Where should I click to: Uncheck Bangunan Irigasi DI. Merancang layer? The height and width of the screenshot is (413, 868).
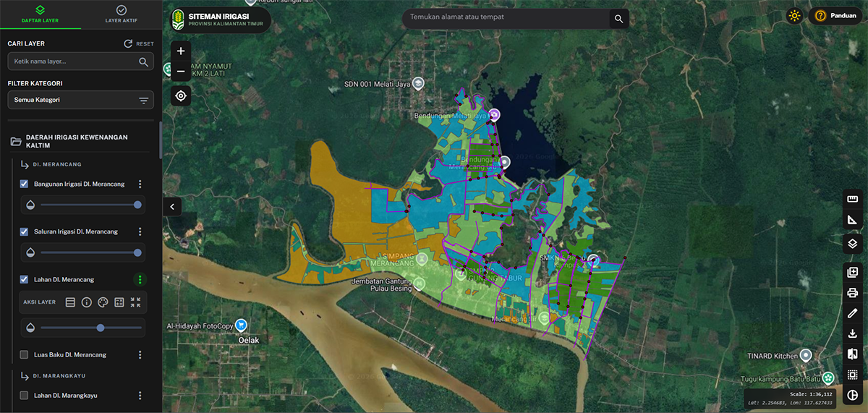tap(24, 184)
